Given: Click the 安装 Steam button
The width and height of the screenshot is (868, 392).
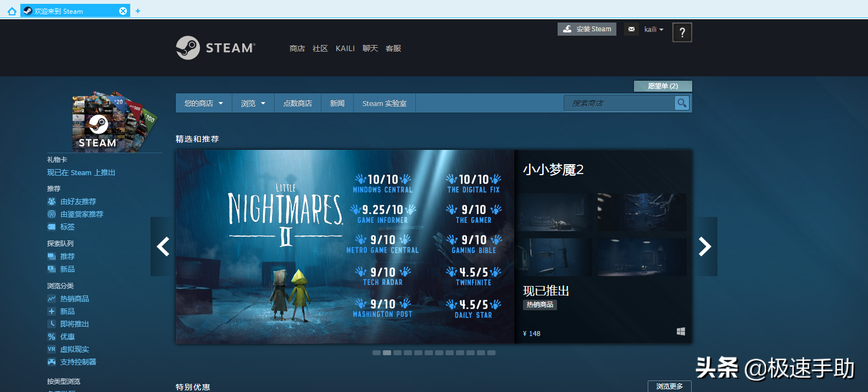Looking at the screenshot, I should coord(587,29).
